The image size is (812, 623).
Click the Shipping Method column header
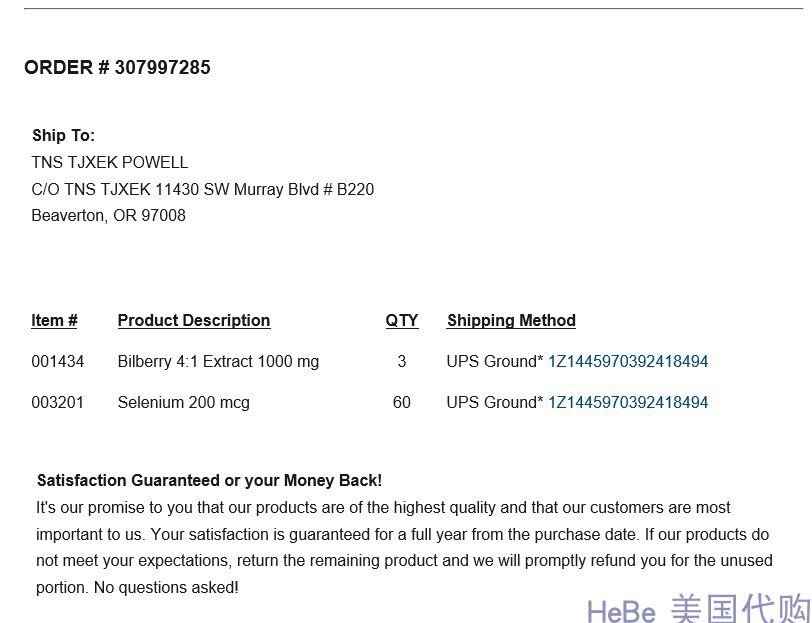click(511, 320)
